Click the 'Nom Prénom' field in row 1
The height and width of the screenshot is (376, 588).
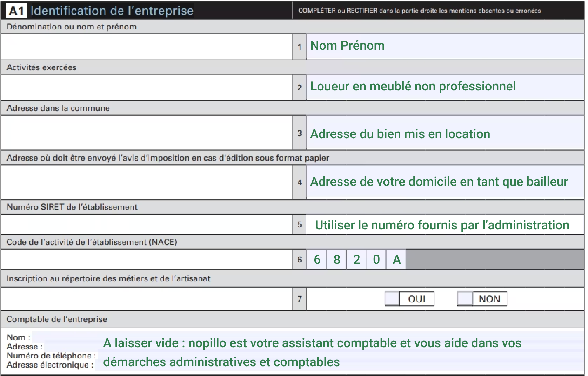[x=445, y=46]
